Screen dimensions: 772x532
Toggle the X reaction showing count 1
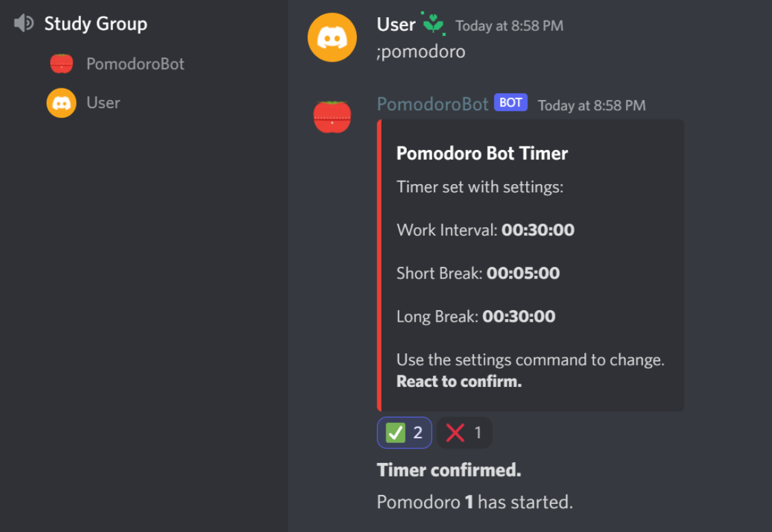[464, 432]
